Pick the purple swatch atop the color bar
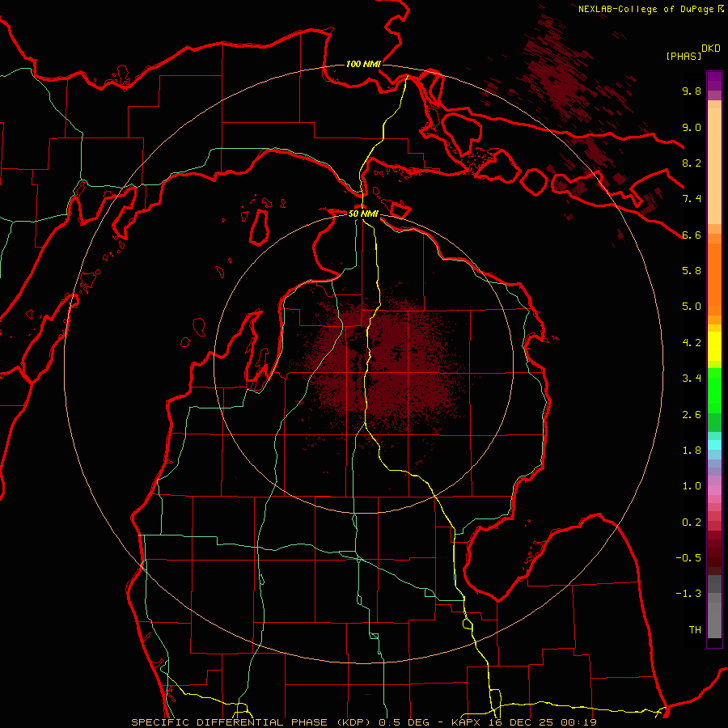Image resolution: width=728 pixels, height=728 pixels. tap(714, 81)
